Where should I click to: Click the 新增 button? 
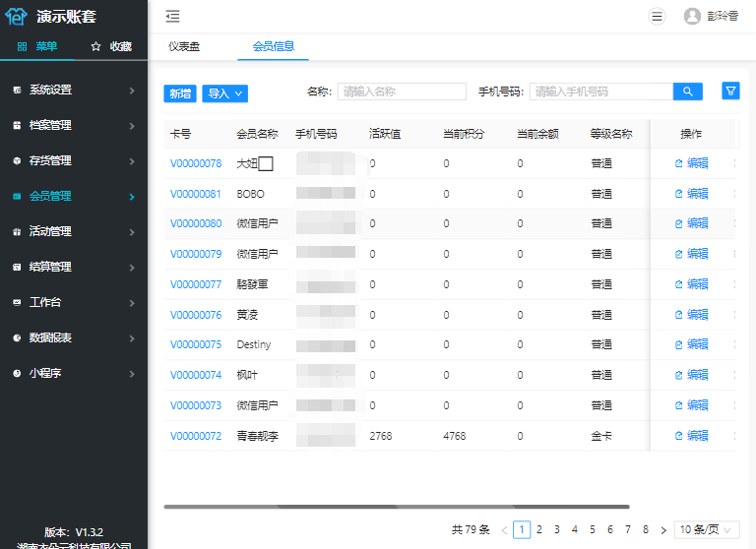(x=180, y=93)
